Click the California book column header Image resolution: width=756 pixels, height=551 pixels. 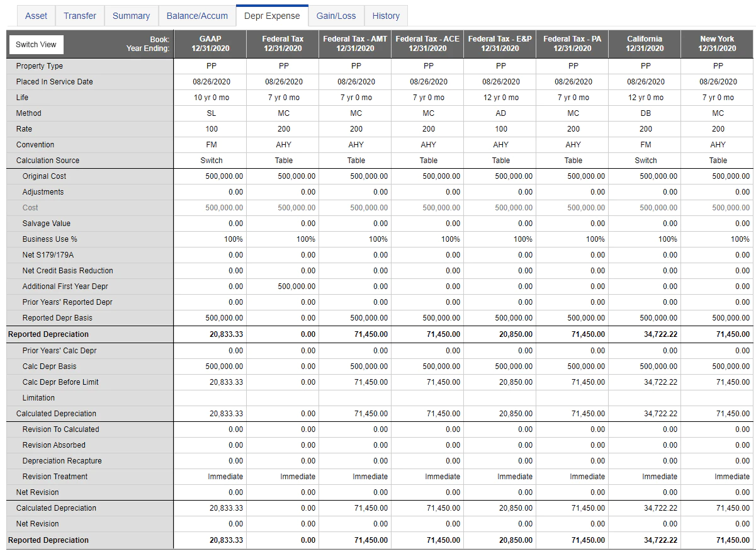tap(645, 43)
